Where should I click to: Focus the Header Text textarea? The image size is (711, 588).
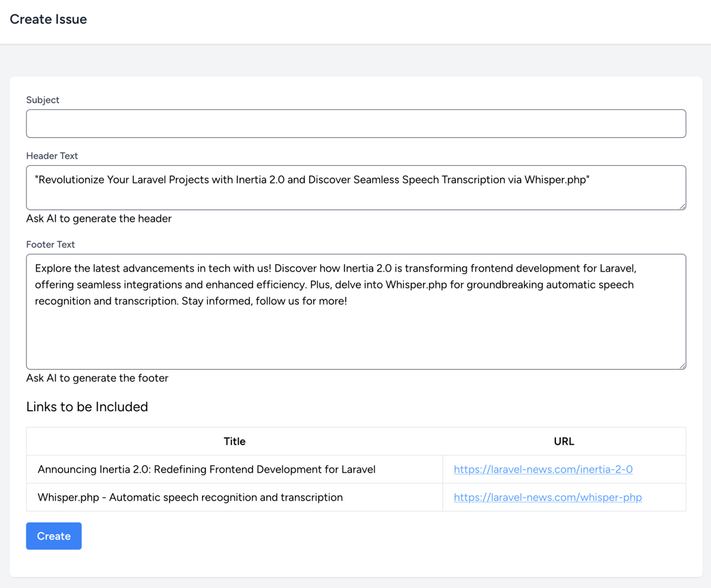tap(356, 188)
